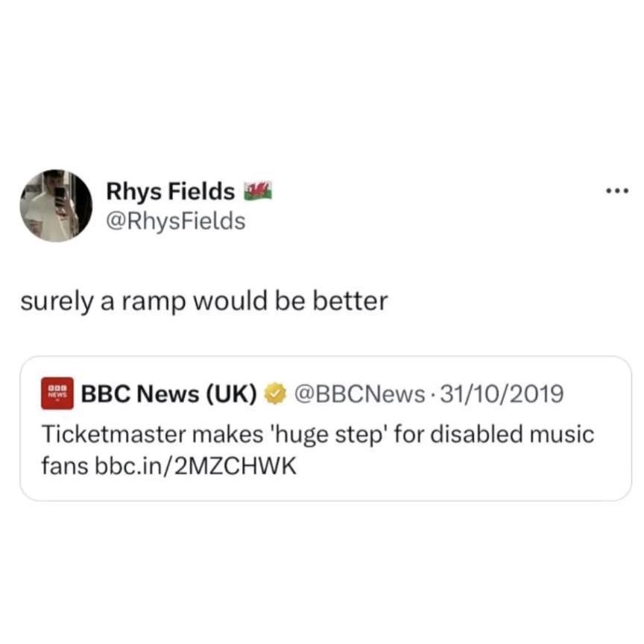The image size is (644, 644).
Task: Click the 31/10/2019 date of quoted tweet
Action: [502, 394]
